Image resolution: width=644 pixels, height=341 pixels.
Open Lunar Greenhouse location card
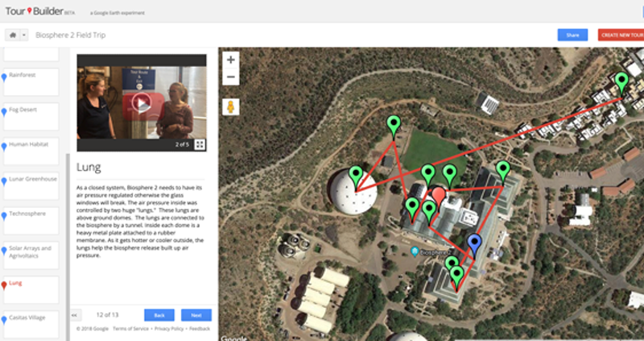(31, 186)
